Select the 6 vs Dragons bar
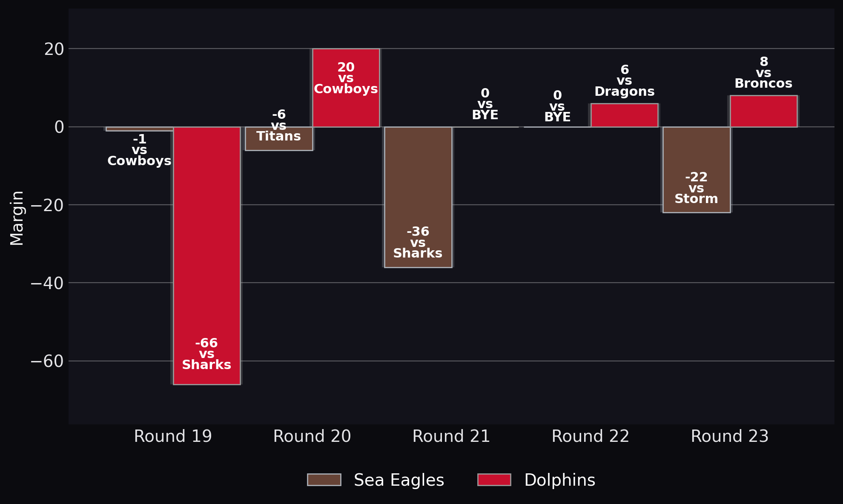The image size is (843, 504). (624, 115)
